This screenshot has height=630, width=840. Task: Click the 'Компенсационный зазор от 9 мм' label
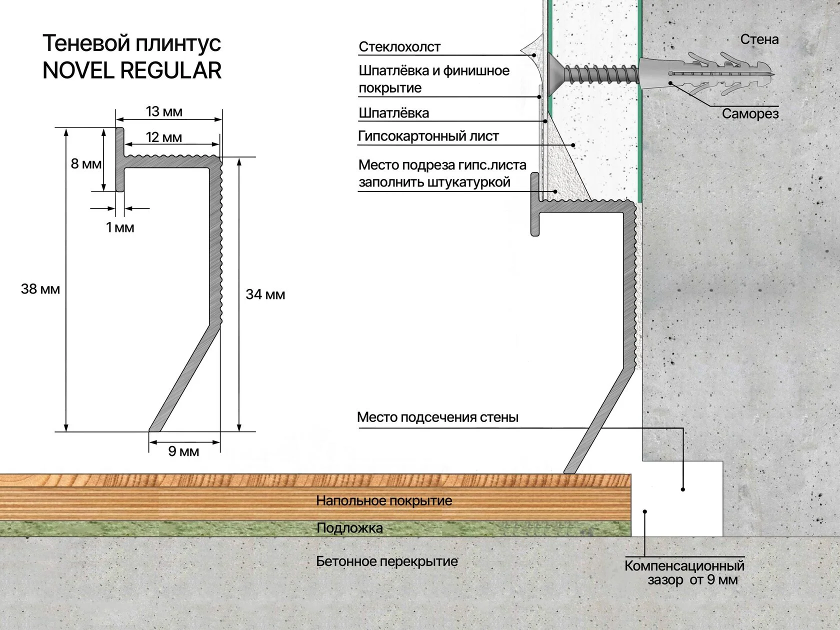[684, 573]
